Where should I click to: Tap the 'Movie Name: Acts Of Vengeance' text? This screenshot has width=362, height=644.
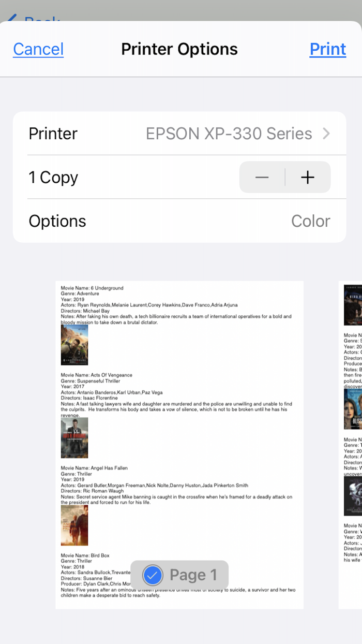97,375
